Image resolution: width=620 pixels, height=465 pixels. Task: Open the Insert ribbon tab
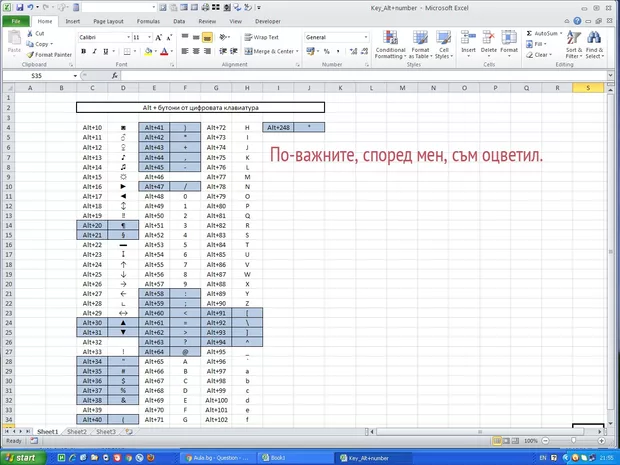(x=72, y=21)
